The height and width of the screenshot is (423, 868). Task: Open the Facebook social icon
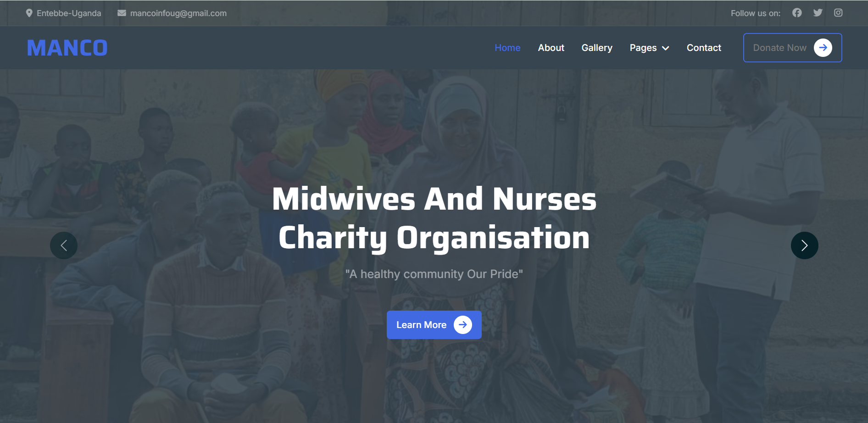tap(797, 13)
